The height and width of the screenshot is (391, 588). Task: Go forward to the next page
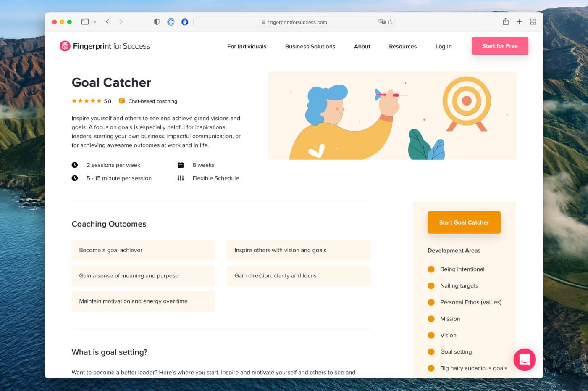coord(121,22)
